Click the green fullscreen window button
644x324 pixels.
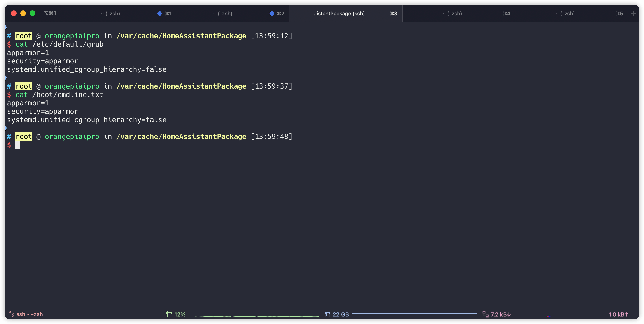click(x=32, y=13)
